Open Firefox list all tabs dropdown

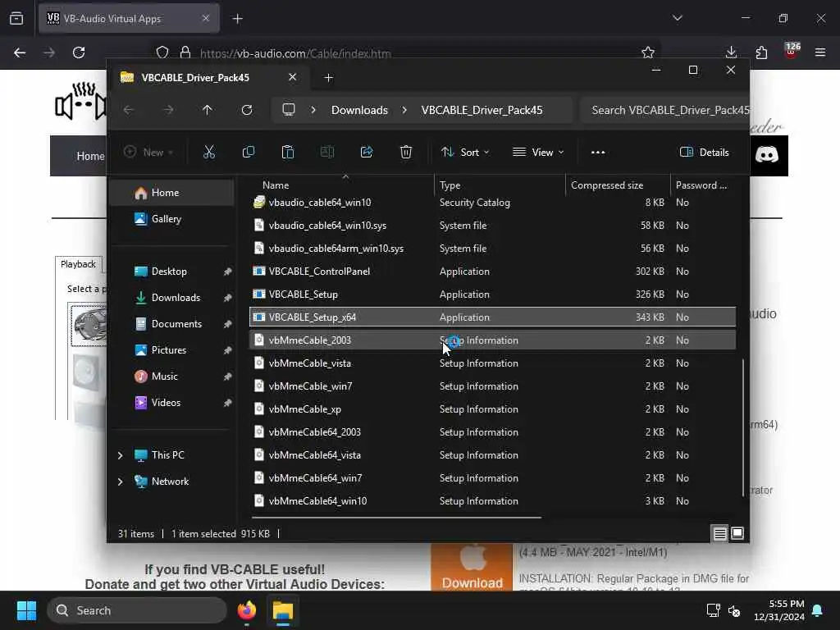[x=677, y=18]
